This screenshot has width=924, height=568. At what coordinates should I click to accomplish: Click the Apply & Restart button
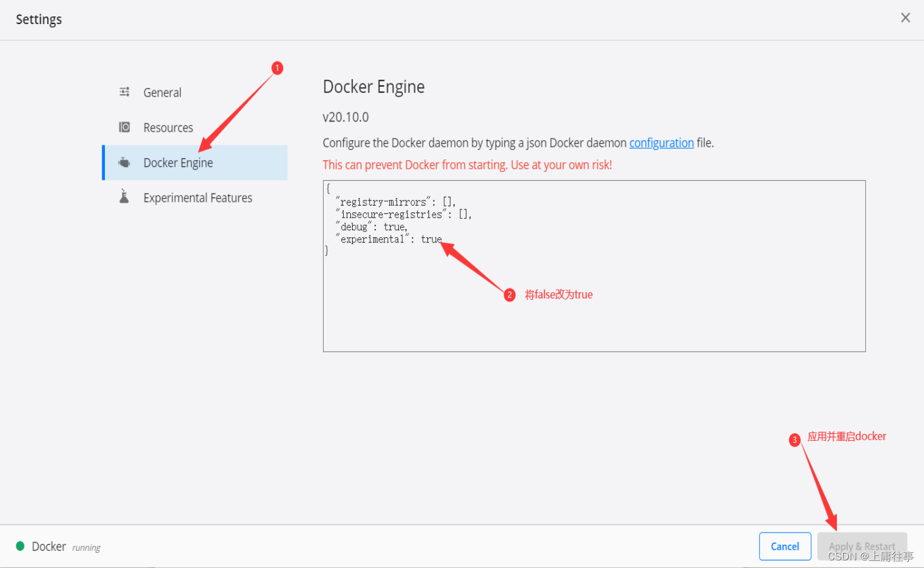[862, 546]
